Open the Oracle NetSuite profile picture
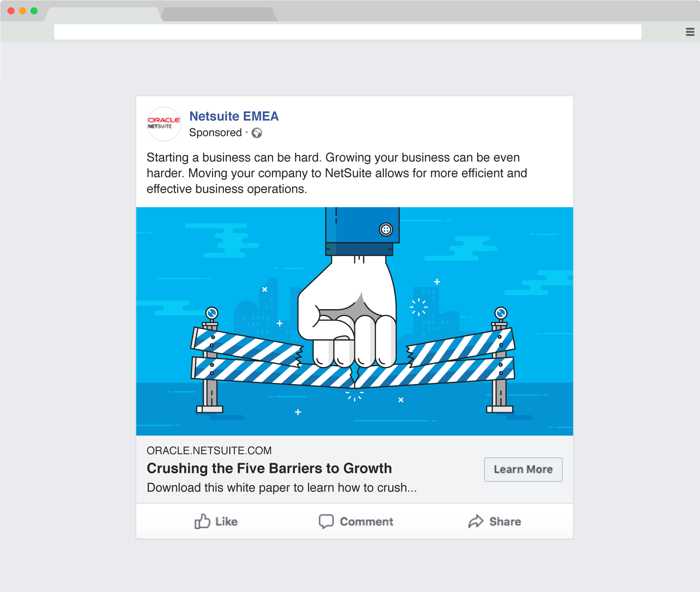This screenshot has width=700, height=592. tap(164, 124)
